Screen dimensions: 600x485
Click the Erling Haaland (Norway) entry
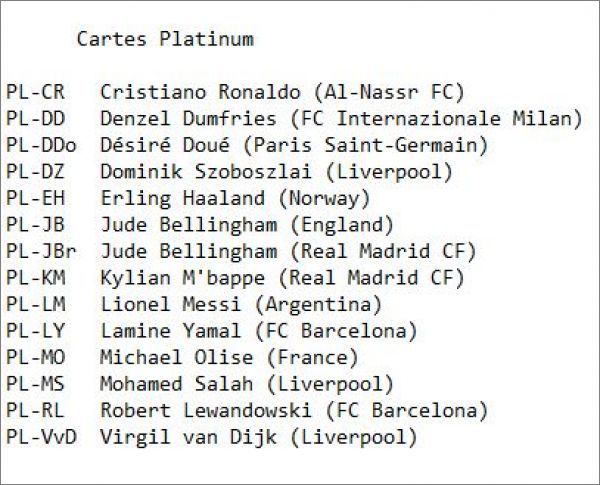tap(247, 198)
